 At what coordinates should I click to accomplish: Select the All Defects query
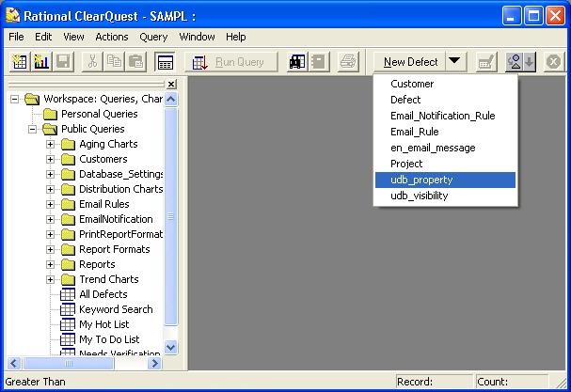(x=103, y=294)
